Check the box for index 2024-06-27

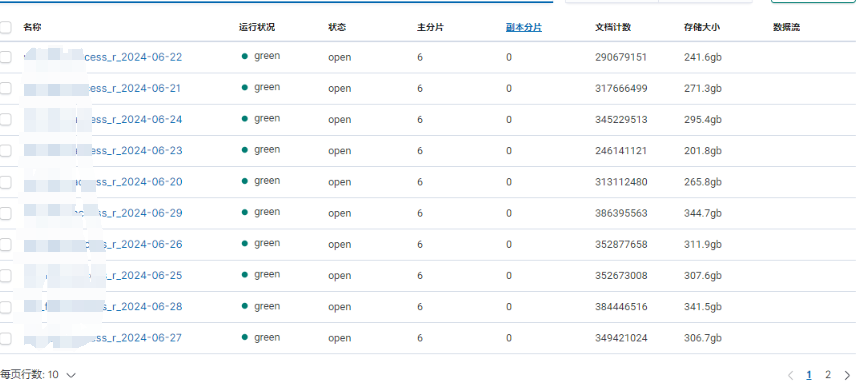tap(5, 338)
